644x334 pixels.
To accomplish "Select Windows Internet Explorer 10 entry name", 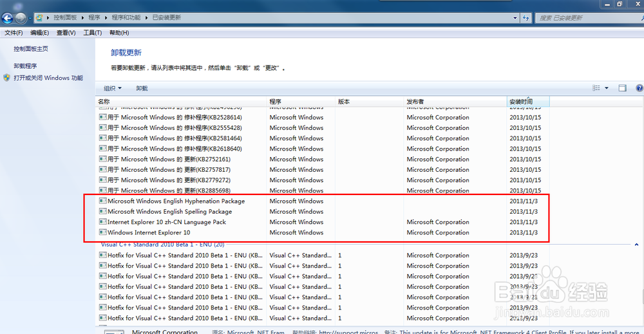I will tap(149, 233).
